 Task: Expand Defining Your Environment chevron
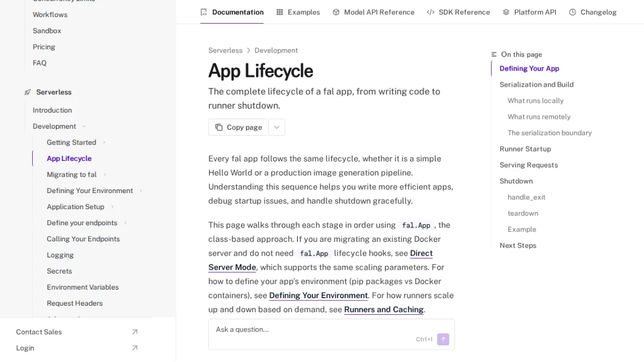coord(141,191)
